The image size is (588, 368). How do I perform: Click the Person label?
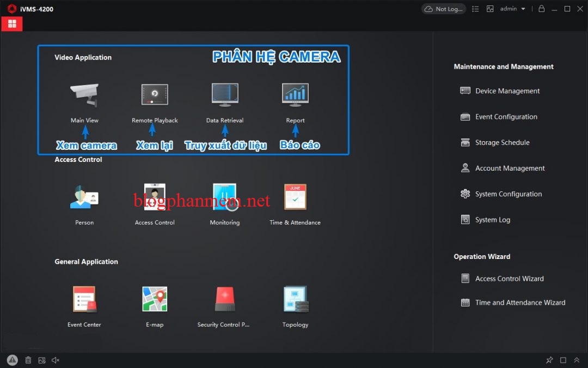tap(84, 222)
